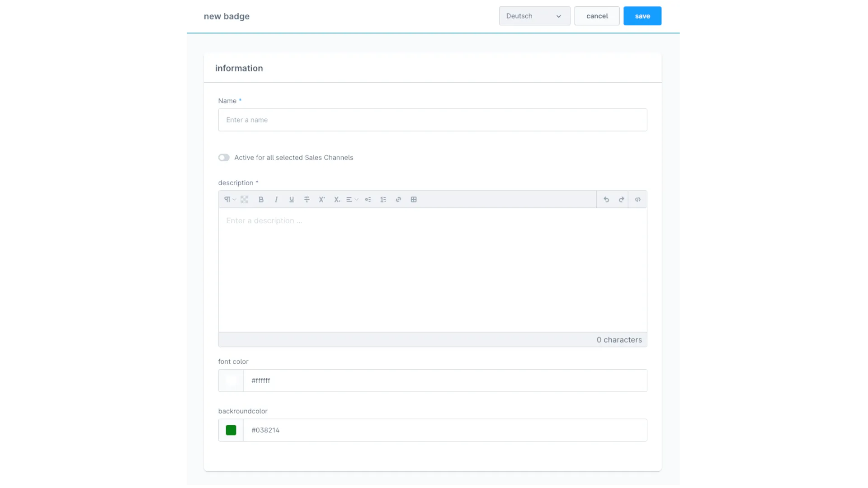The width and height of the screenshot is (868, 488).
Task: Insert a table in the description editor
Action: tap(414, 199)
